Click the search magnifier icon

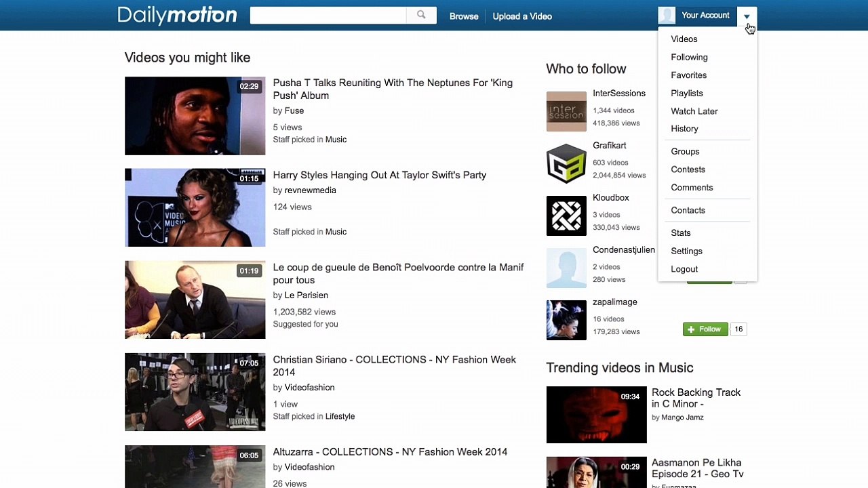click(x=421, y=15)
